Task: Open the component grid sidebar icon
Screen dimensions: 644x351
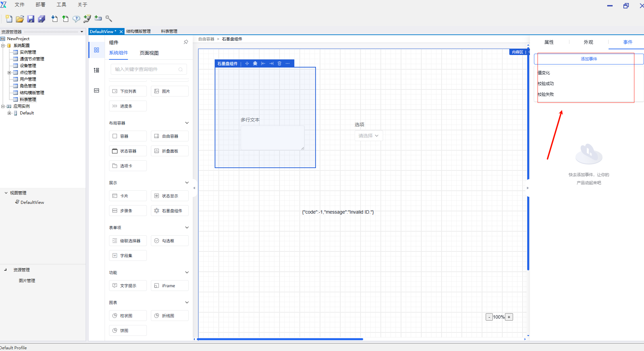Action: pos(97,50)
